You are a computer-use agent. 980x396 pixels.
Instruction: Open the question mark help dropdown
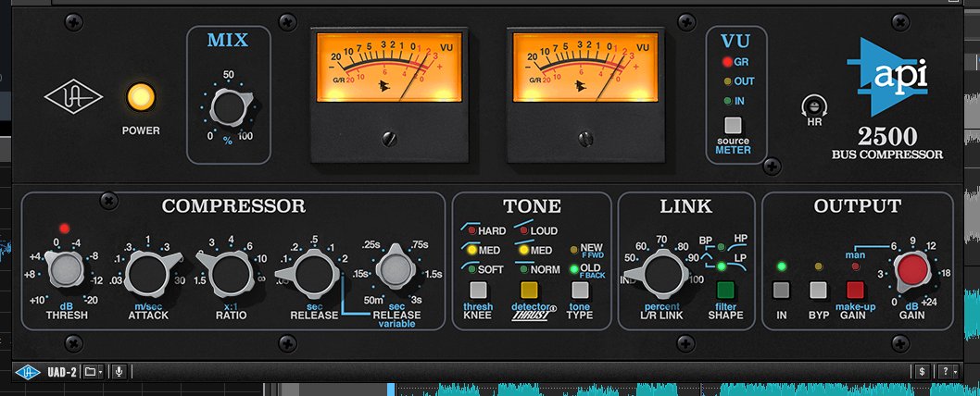pos(948,372)
